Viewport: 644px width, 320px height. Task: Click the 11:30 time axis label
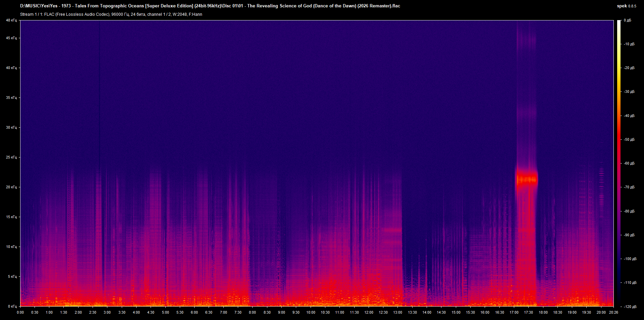coord(354,313)
